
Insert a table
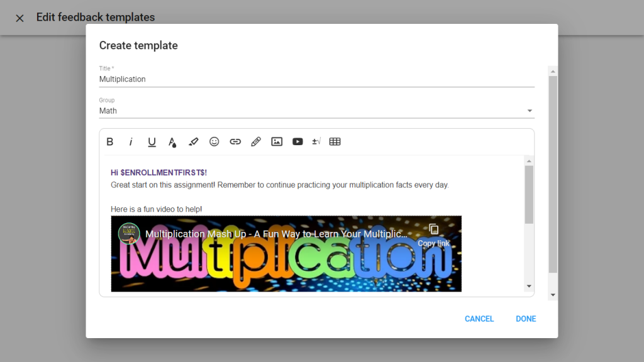(x=335, y=142)
